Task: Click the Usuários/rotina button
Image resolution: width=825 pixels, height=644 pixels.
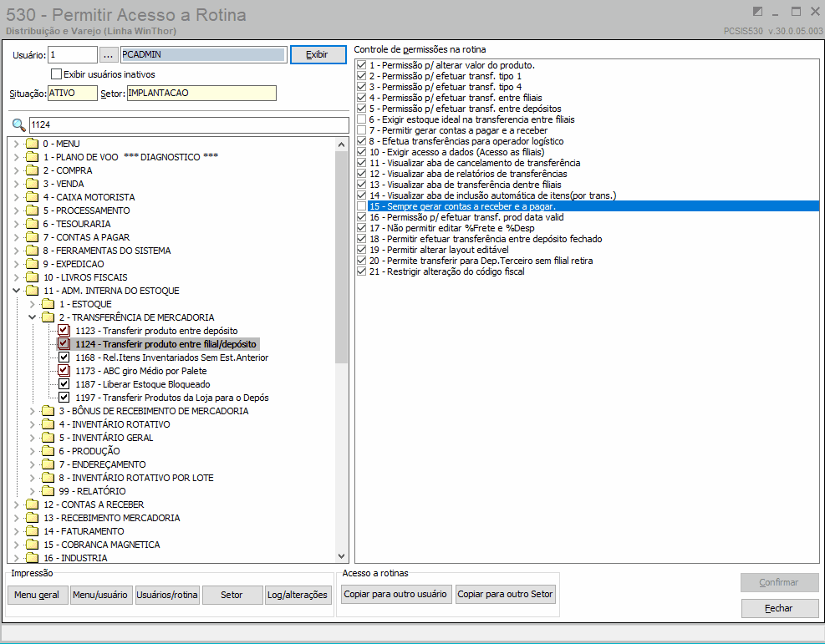Action: click(x=167, y=595)
